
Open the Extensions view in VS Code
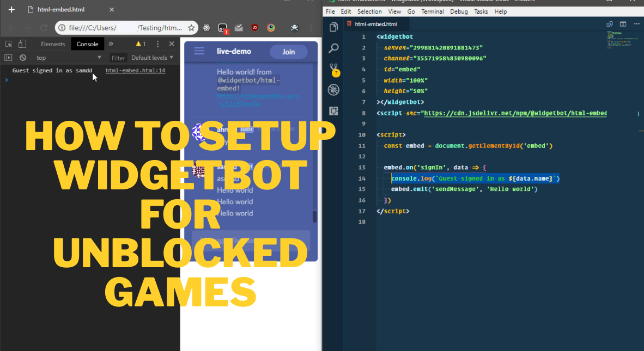point(333,110)
